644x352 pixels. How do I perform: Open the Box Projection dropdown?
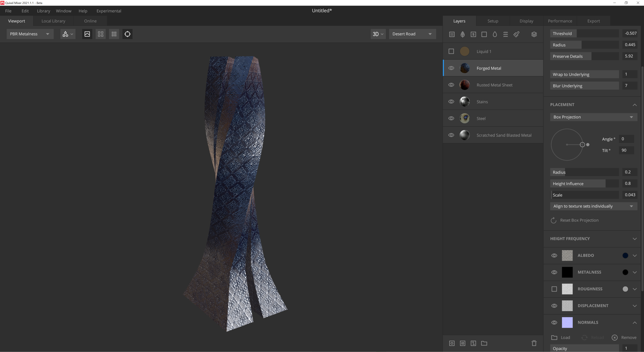coord(593,117)
